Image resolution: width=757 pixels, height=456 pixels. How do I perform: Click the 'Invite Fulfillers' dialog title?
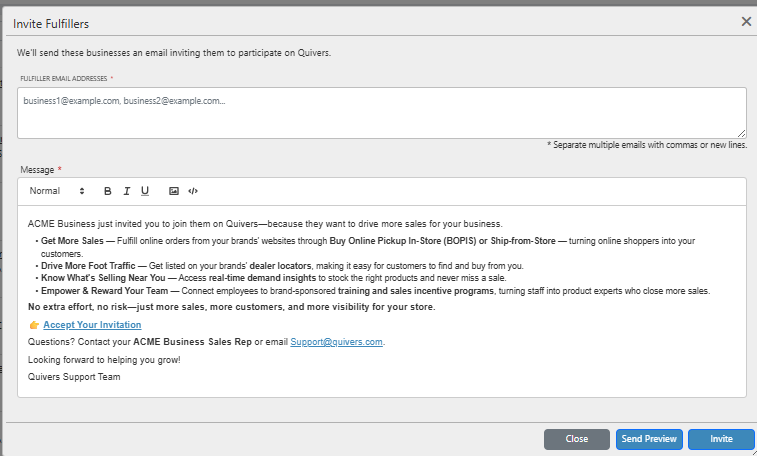click(x=51, y=24)
